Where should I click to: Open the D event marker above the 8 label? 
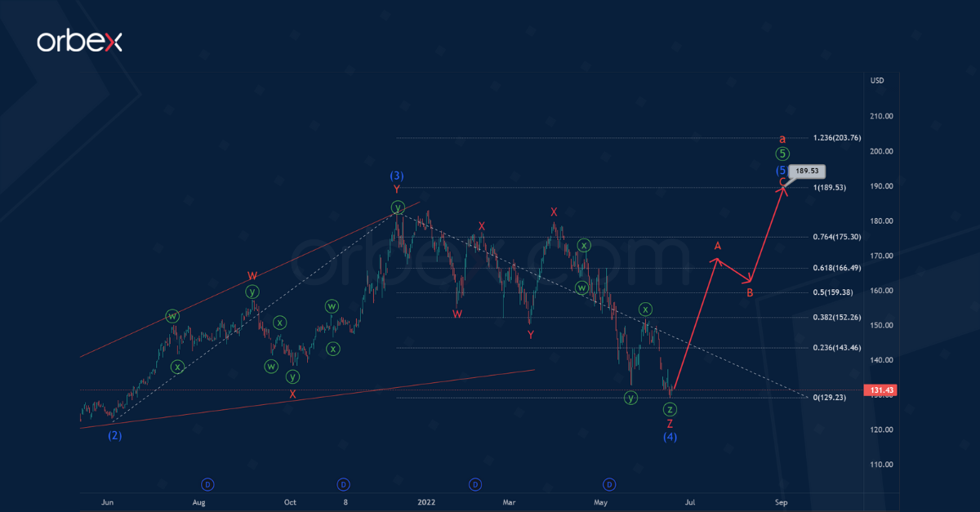coord(344,484)
